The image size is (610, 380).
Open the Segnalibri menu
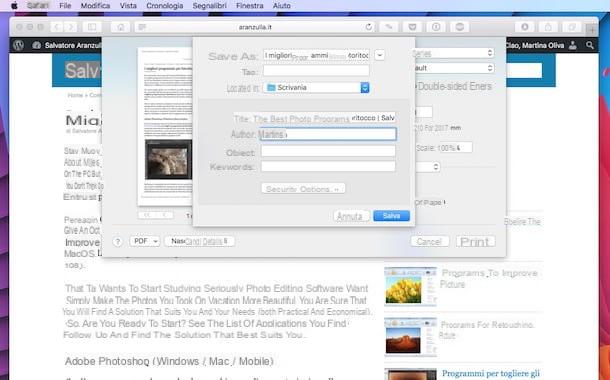pos(209,5)
